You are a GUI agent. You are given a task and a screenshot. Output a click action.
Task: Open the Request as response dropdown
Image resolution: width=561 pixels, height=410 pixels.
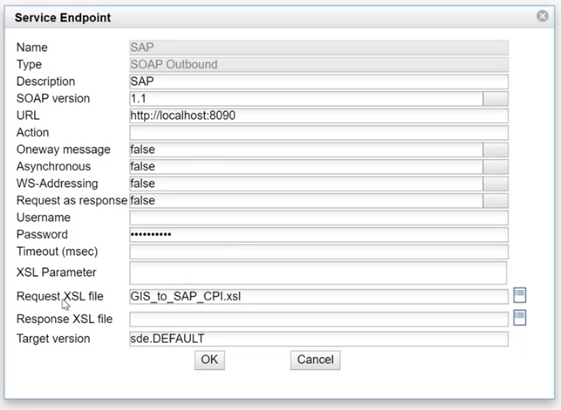(496, 201)
